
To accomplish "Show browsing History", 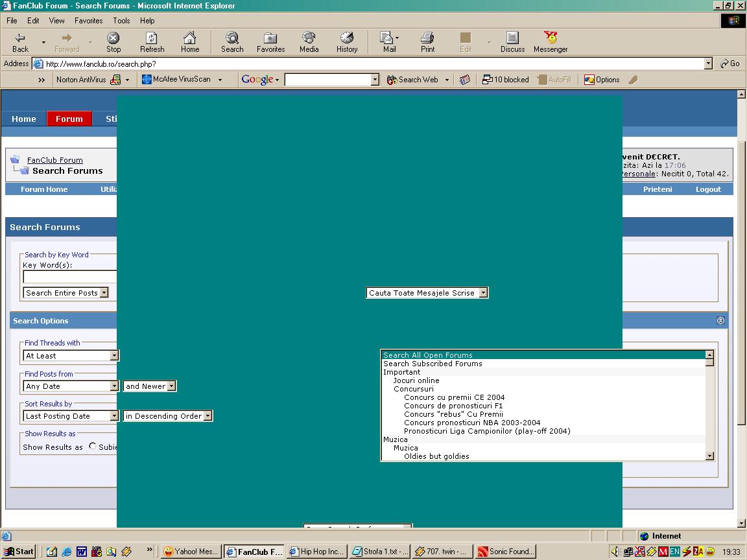I will (347, 42).
